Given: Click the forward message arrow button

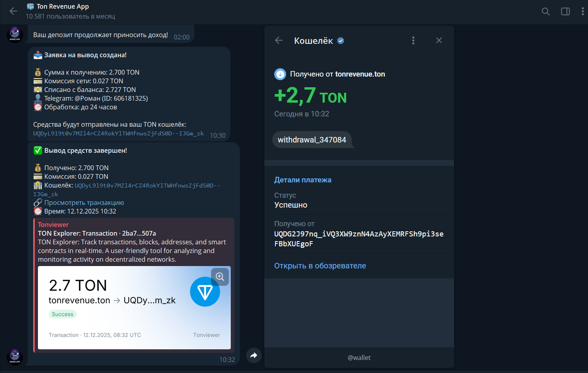Looking at the screenshot, I should [x=254, y=355].
